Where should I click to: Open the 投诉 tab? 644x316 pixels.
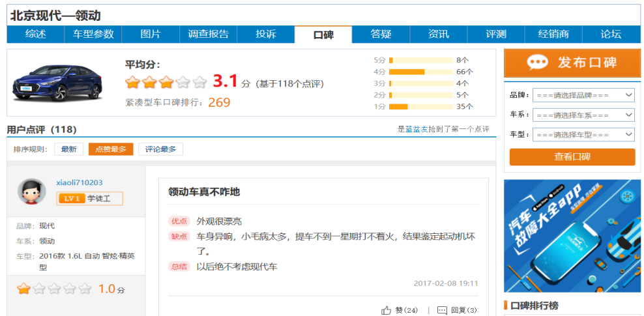coord(265,35)
